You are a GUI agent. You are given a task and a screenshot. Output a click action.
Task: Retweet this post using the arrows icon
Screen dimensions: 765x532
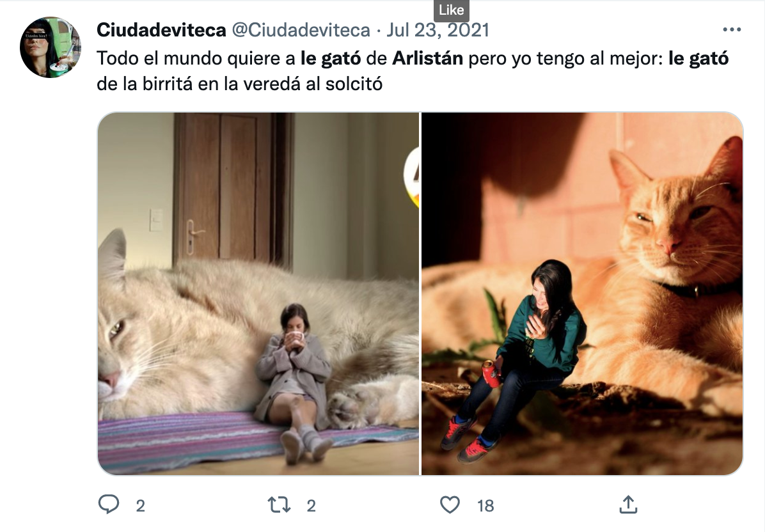pyautogui.click(x=279, y=505)
